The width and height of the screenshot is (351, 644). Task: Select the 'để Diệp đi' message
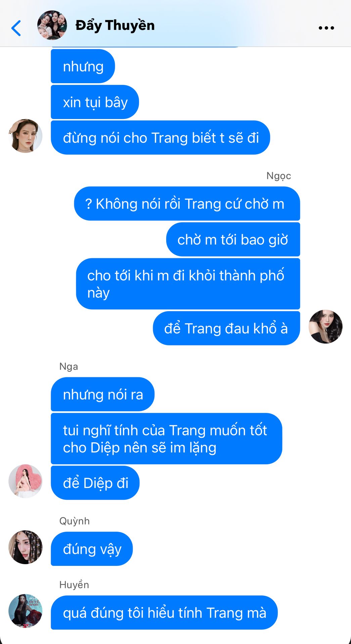95,483
